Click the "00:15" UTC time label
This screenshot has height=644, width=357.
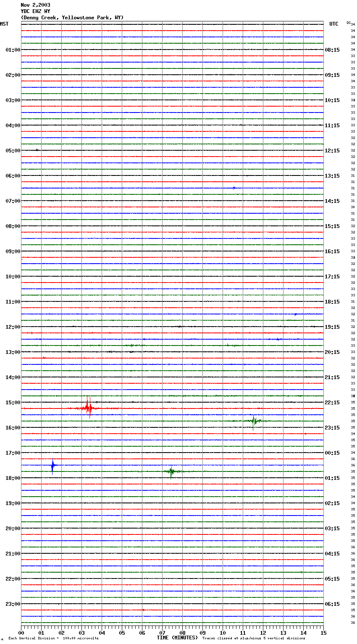332,453
